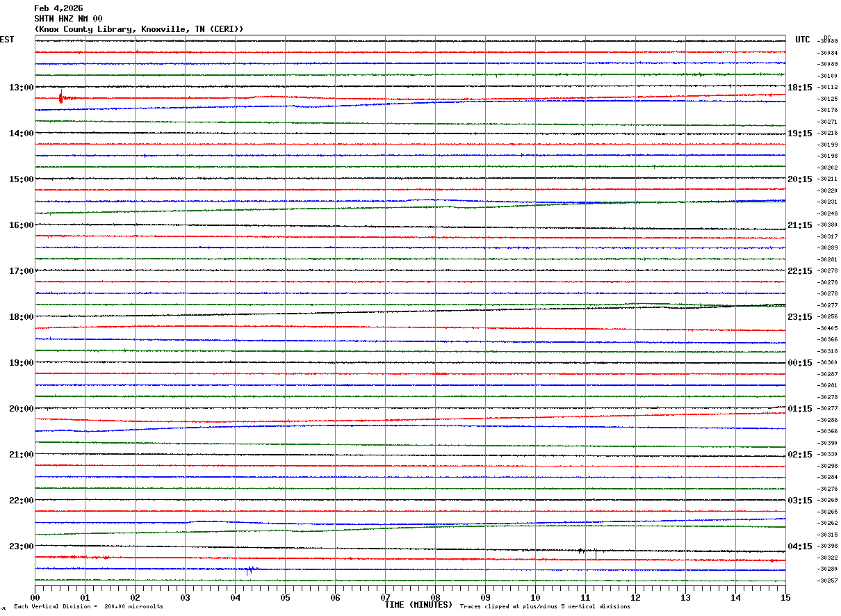841x616 pixels.
Task: Click the 'Traces clipped at plus/minus 5 vertical divisions' note
Action: click(545, 606)
